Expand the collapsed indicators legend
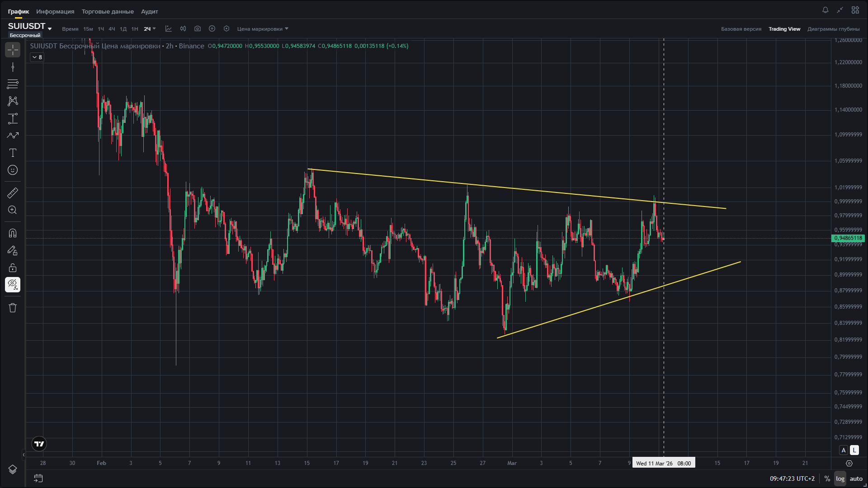868x488 pixels. point(37,57)
